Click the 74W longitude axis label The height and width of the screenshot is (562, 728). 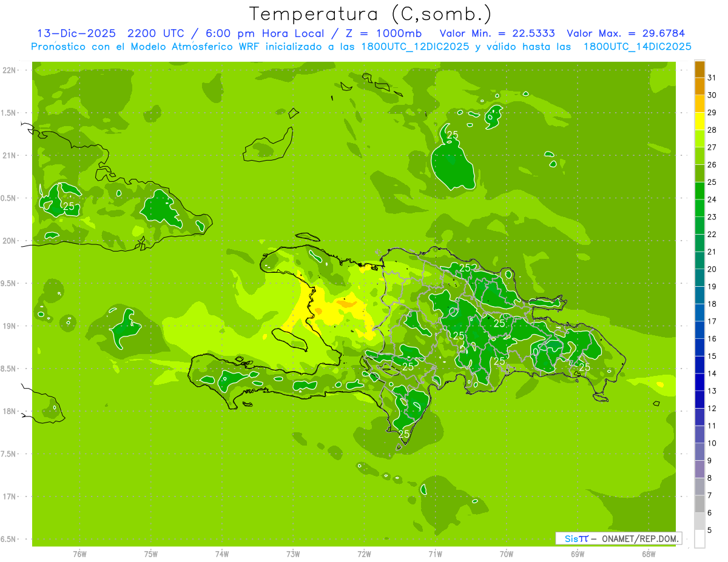222,554
